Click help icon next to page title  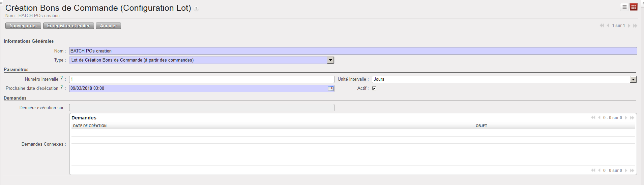[x=196, y=9]
